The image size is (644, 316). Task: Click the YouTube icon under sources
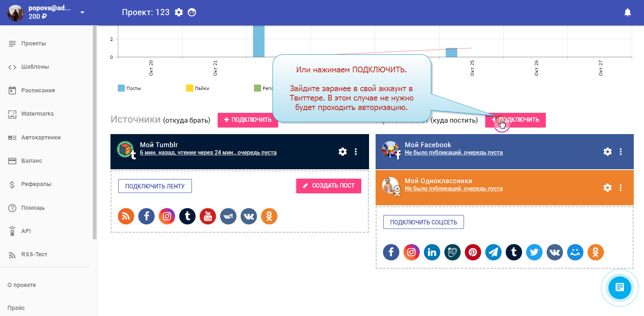208,216
